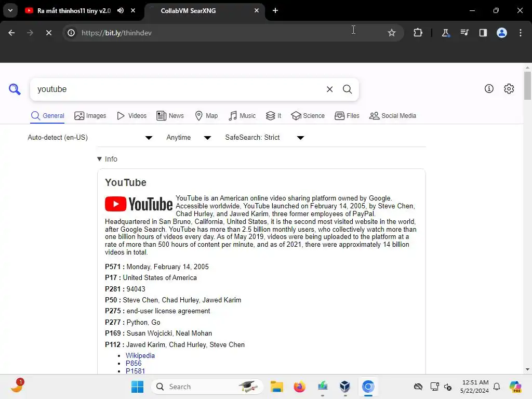Clear the youtube search query
532x399 pixels.
click(x=329, y=89)
